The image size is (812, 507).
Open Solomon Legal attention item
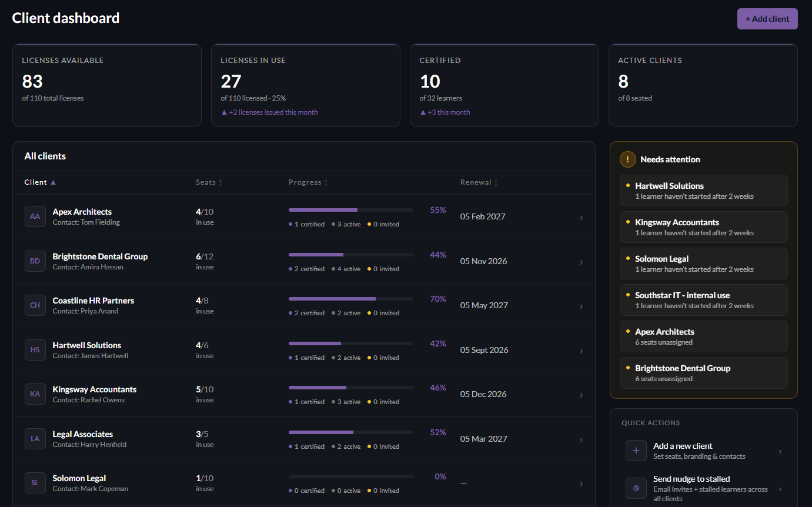[703, 263]
